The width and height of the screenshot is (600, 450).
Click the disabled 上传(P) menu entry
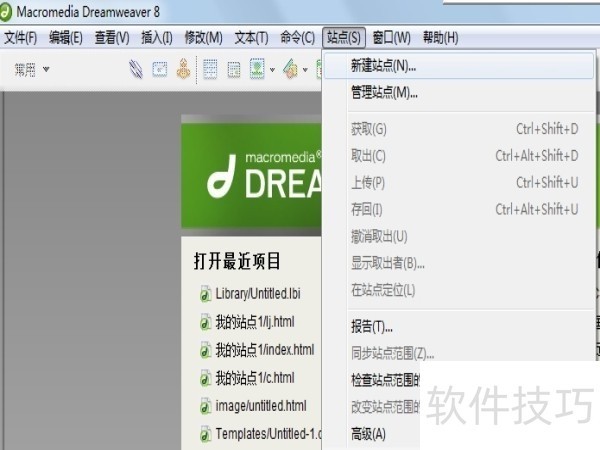(459, 183)
